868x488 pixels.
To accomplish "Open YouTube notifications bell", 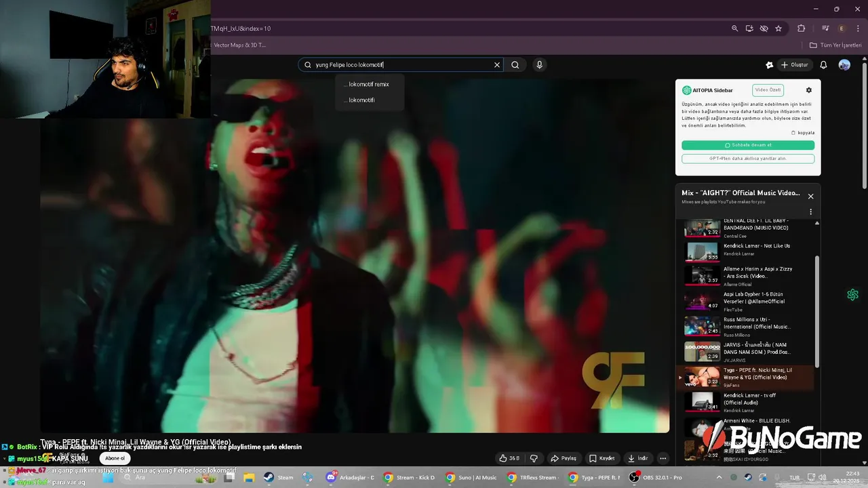I will 823,65.
